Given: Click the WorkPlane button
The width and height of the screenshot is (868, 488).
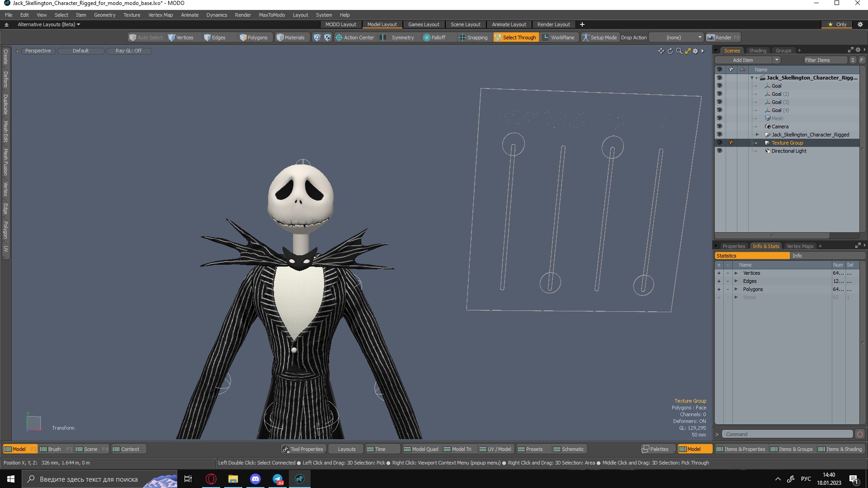Looking at the screenshot, I should (558, 38).
